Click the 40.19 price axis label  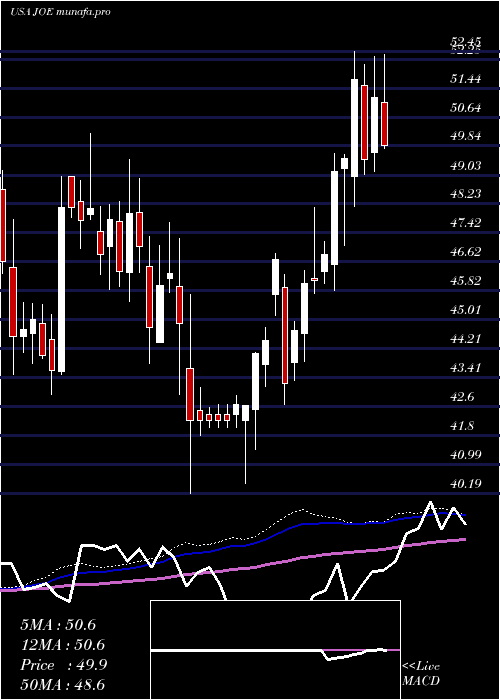pos(466,483)
